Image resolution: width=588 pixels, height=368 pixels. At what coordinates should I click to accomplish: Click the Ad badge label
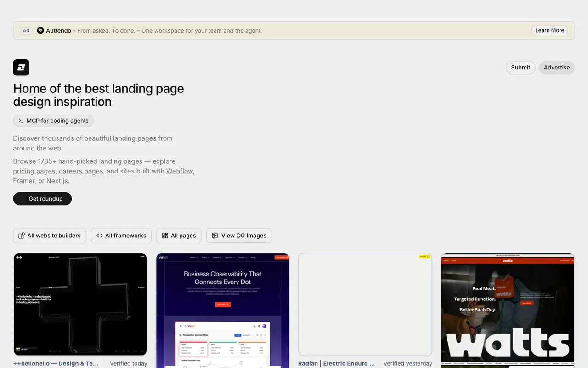pos(26,31)
